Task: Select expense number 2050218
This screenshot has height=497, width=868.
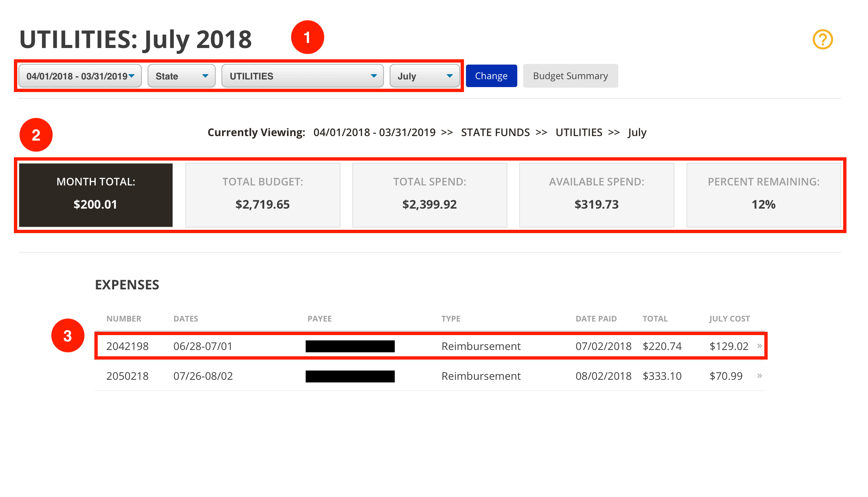Action: pyautogui.click(x=127, y=376)
